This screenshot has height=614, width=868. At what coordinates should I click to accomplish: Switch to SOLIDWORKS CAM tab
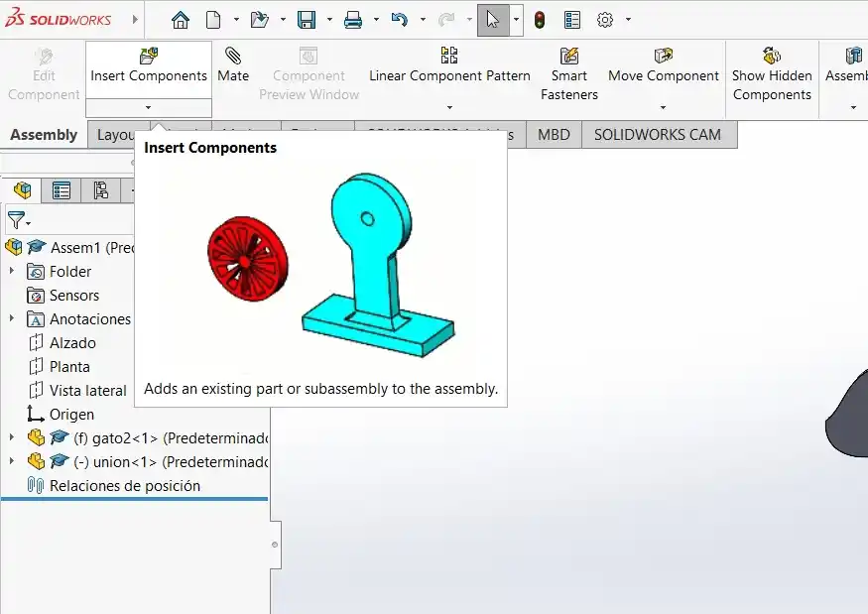coord(658,135)
